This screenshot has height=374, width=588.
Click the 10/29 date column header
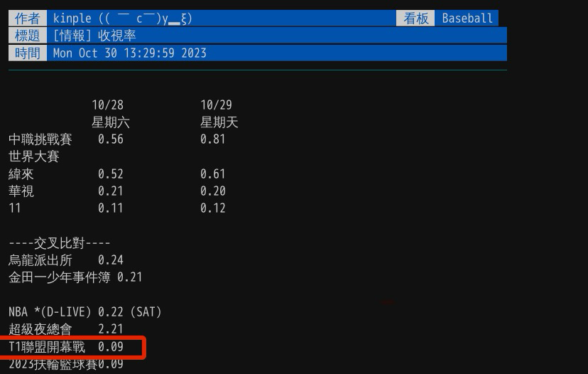(216, 105)
